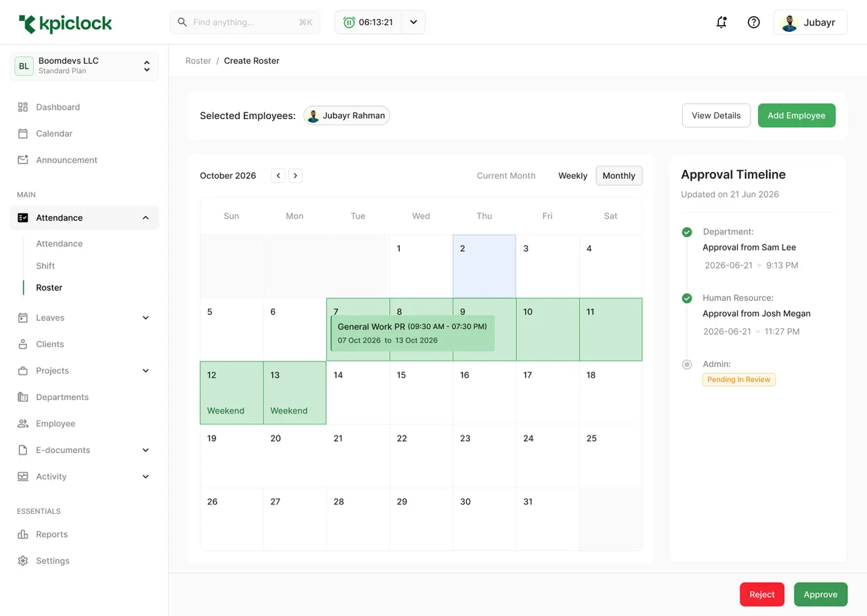This screenshot has height=616, width=867.
Task: Click the E-documents file icon
Action: [x=23, y=450]
